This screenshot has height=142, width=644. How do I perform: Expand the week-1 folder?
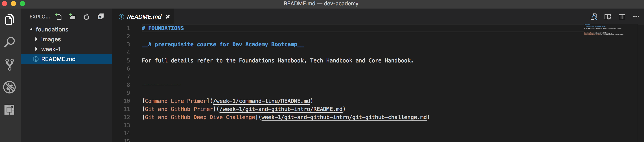pos(36,49)
